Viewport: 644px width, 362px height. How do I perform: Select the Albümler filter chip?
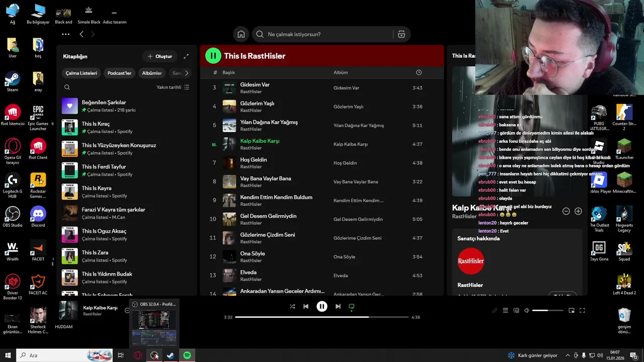(152, 73)
